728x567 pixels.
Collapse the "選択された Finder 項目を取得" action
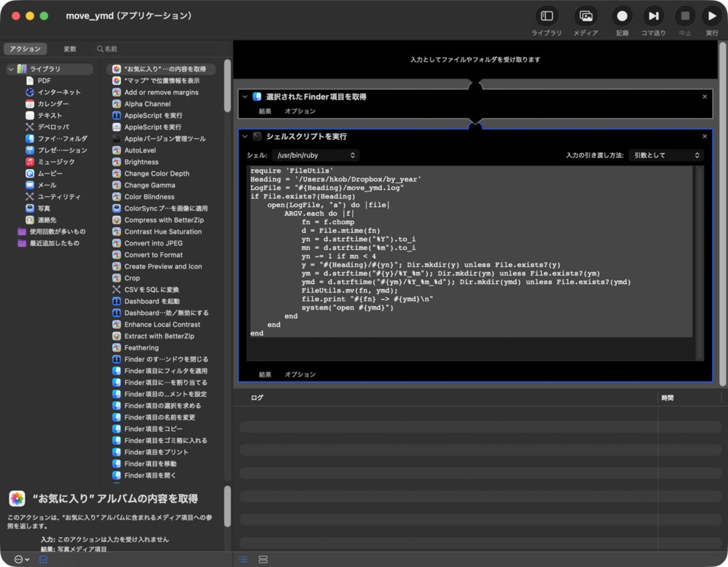pos(245,96)
